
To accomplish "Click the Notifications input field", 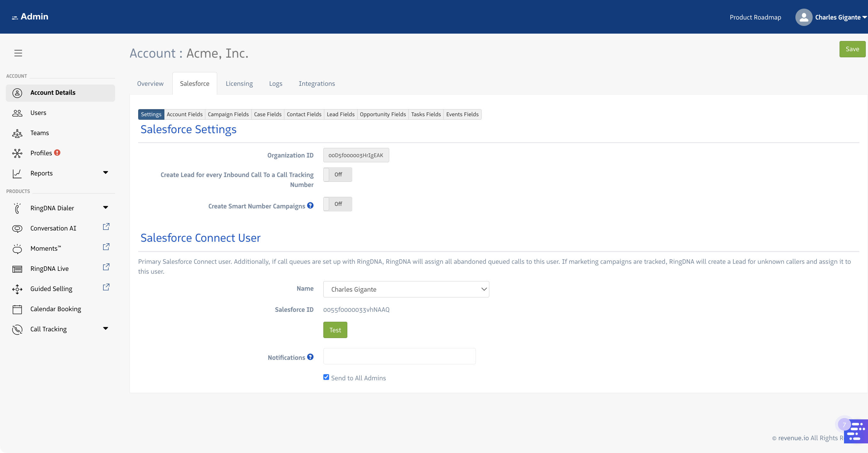I will click(399, 356).
